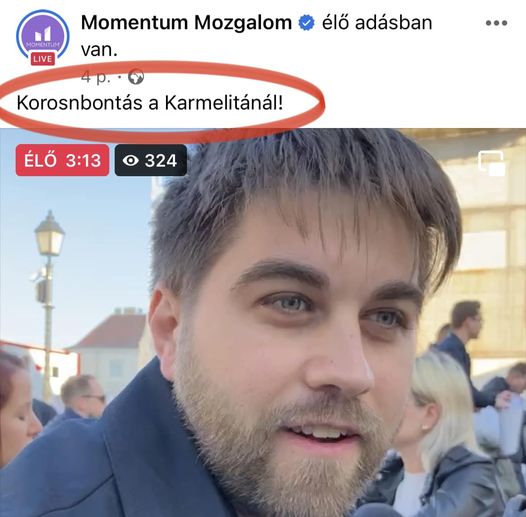526x517 pixels.
Task: Toggle picture-in-picture icon on the video
Action: coord(491,163)
